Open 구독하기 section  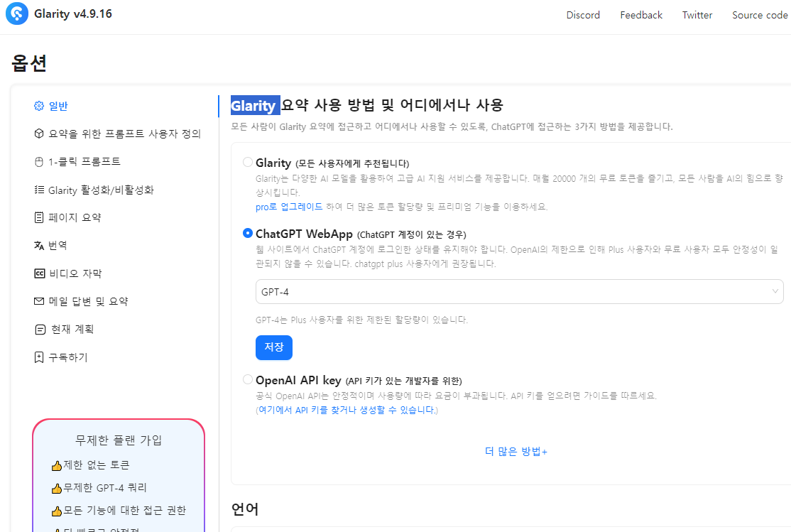(67, 357)
